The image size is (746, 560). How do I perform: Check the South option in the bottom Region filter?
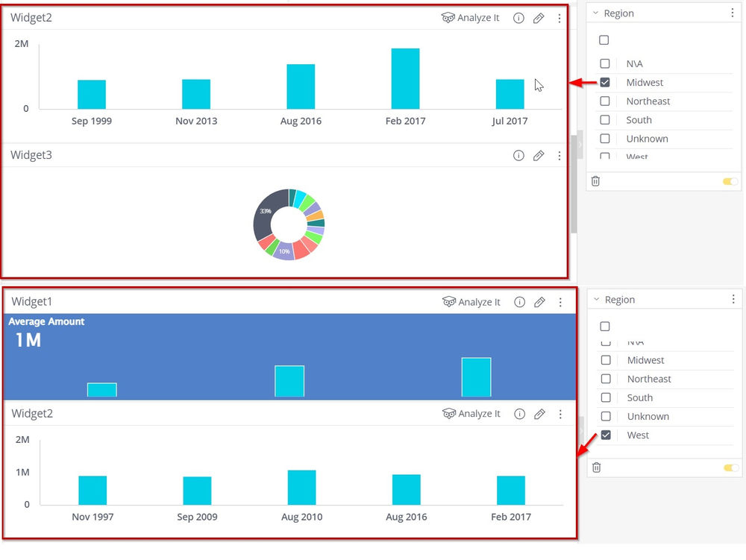pyautogui.click(x=605, y=397)
